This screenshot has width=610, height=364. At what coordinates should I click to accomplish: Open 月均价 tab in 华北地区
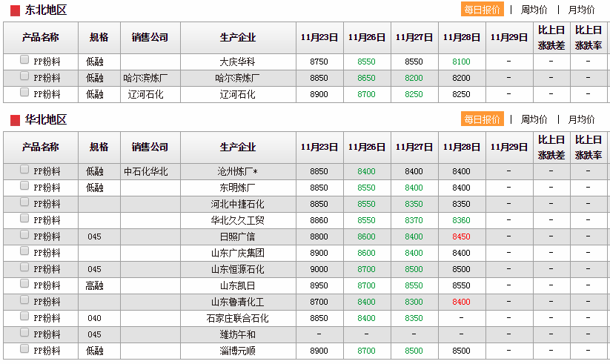[x=581, y=119]
